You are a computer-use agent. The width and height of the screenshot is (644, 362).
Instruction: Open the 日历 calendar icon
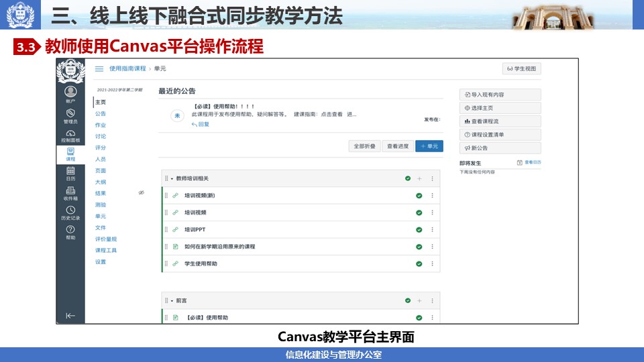point(70,174)
